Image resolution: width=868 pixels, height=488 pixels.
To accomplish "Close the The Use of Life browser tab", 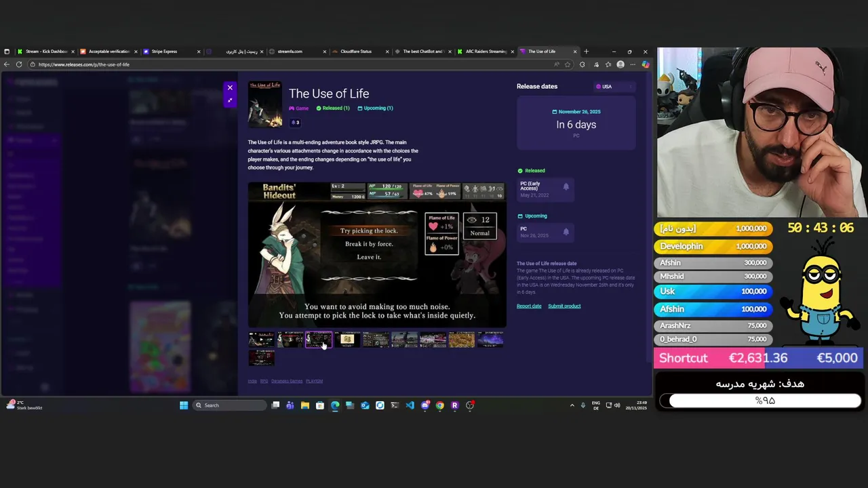I will pyautogui.click(x=575, y=52).
